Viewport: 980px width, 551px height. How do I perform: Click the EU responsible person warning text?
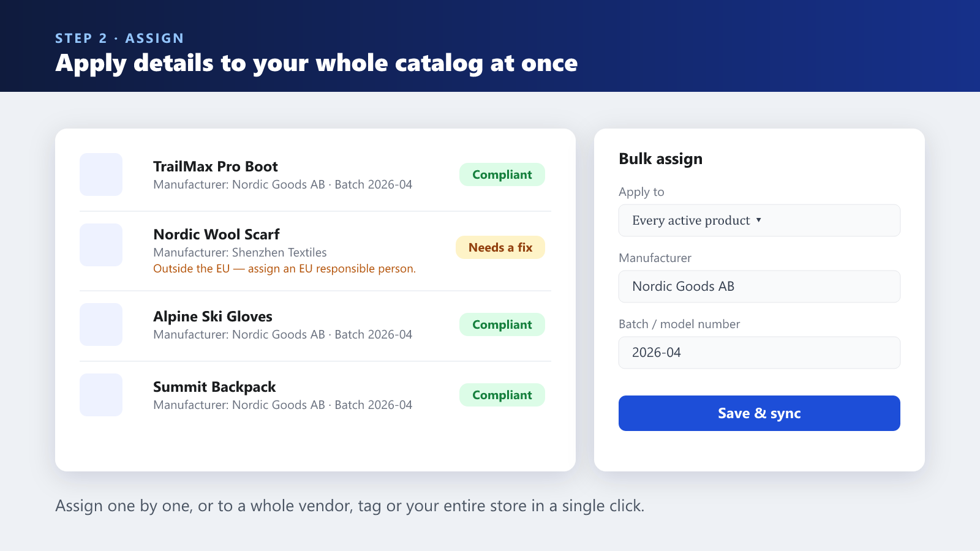[284, 269]
